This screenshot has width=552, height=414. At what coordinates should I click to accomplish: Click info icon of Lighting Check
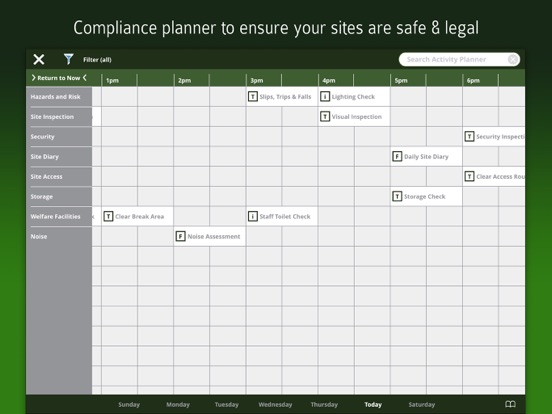(x=325, y=96)
